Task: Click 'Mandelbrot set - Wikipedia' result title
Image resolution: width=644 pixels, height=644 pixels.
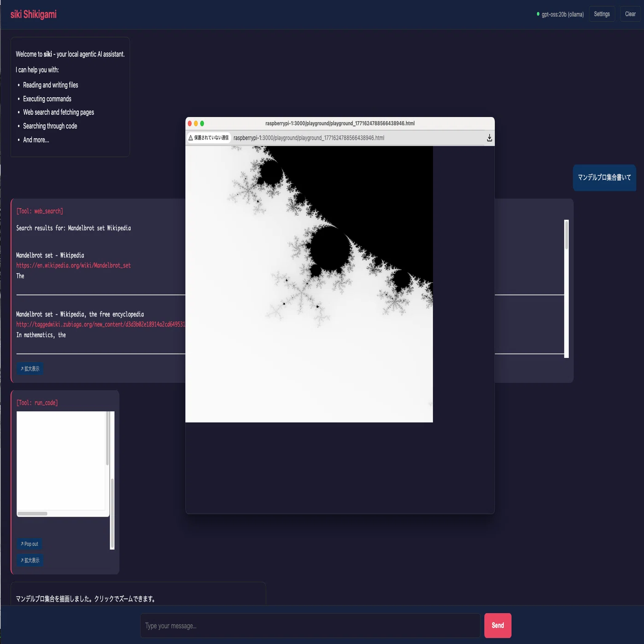Action: 50,255
